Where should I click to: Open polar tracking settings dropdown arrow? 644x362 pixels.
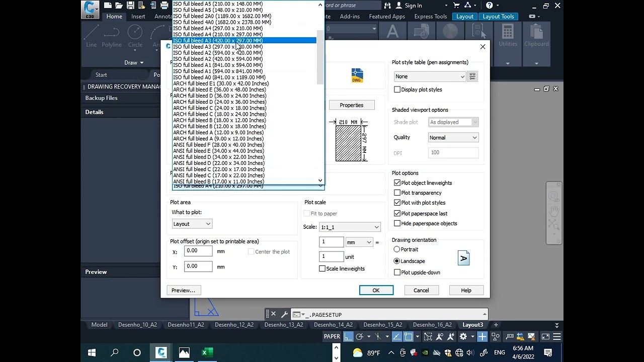point(368,337)
